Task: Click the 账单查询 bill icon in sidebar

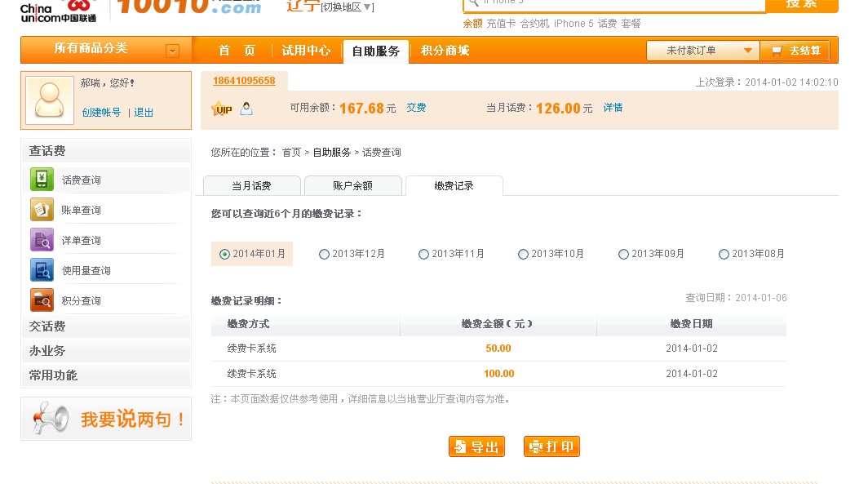Action: [x=42, y=210]
